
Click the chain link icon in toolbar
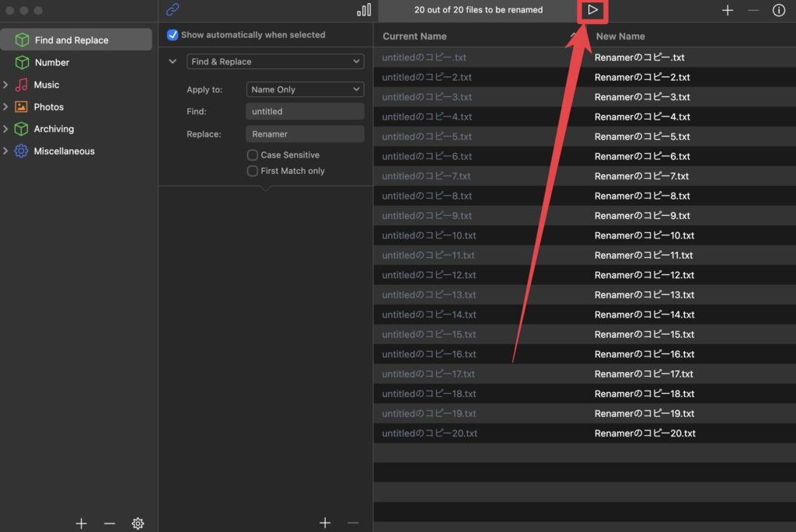coord(173,10)
